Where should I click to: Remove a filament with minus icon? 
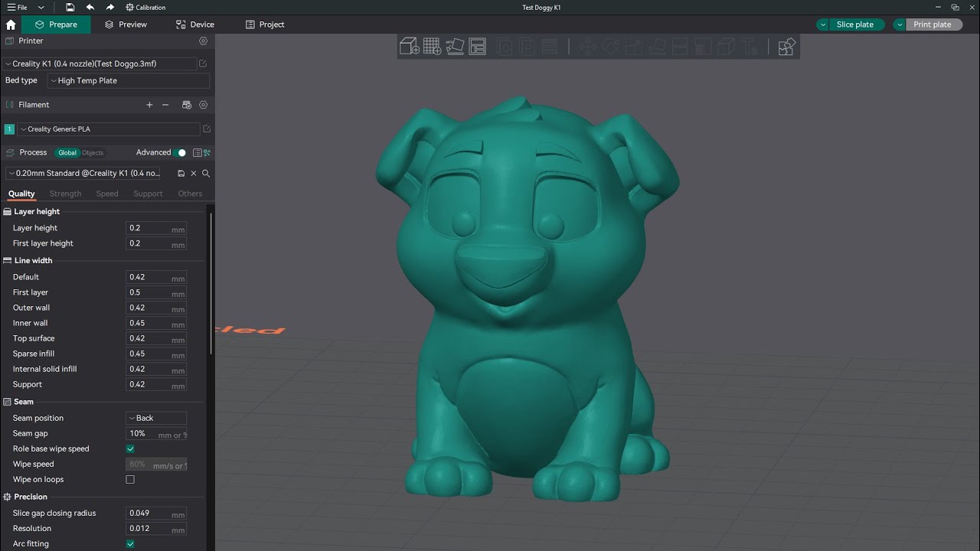(165, 105)
